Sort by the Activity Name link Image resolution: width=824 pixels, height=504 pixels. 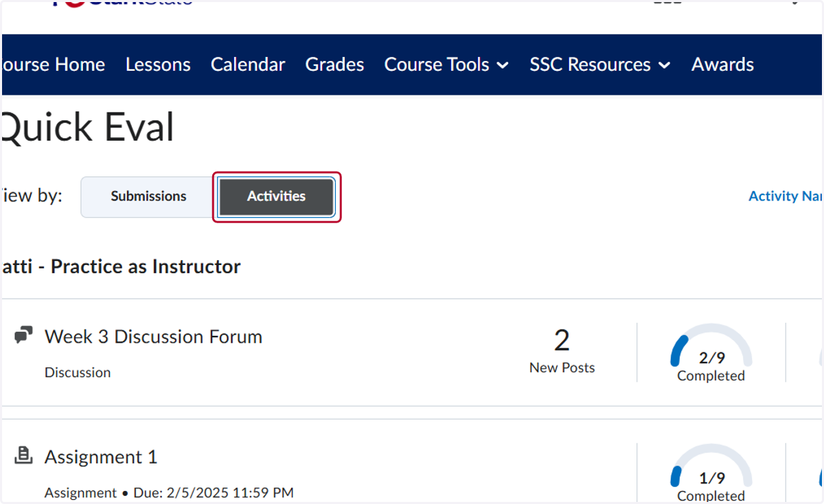786,196
